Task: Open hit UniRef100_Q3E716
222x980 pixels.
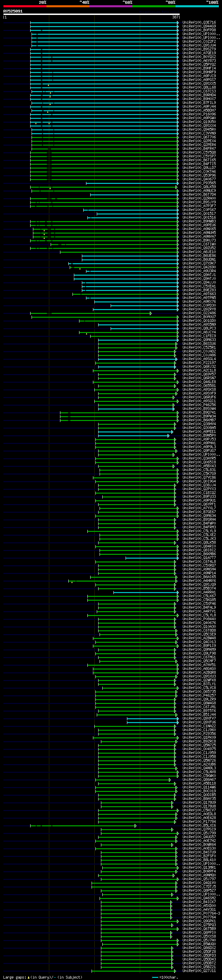Action: click(x=199, y=23)
